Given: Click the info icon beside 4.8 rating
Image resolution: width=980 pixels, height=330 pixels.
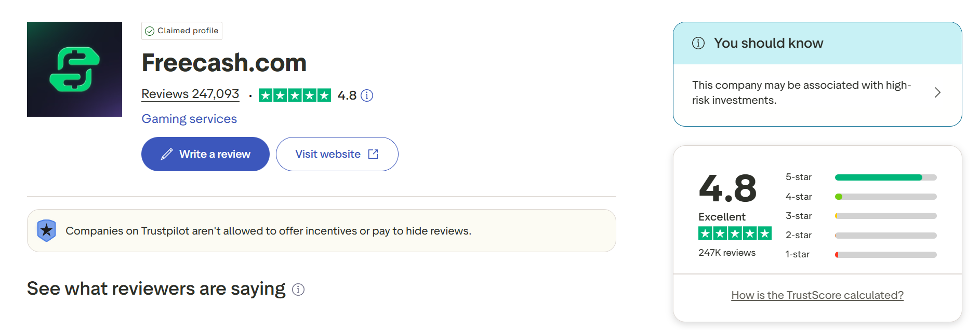Looking at the screenshot, I should point(367,95).
